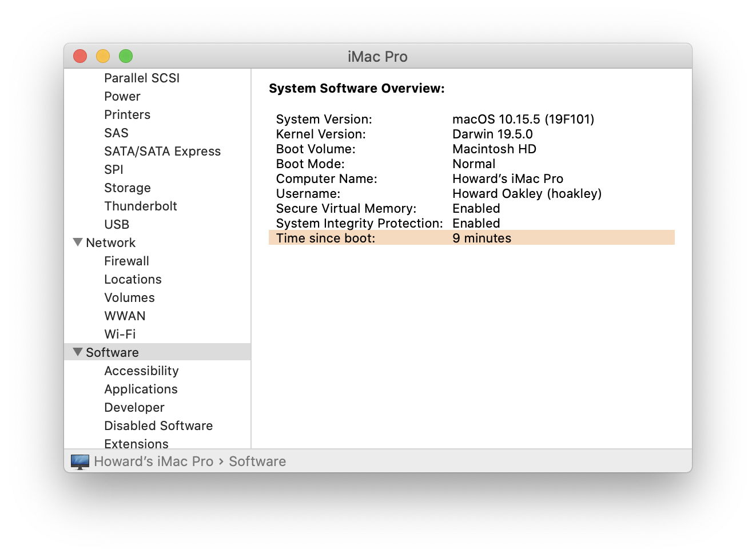Select the Accessibility sidebar entry
This screenshot has width=756, height=557.
click(141, 371)
